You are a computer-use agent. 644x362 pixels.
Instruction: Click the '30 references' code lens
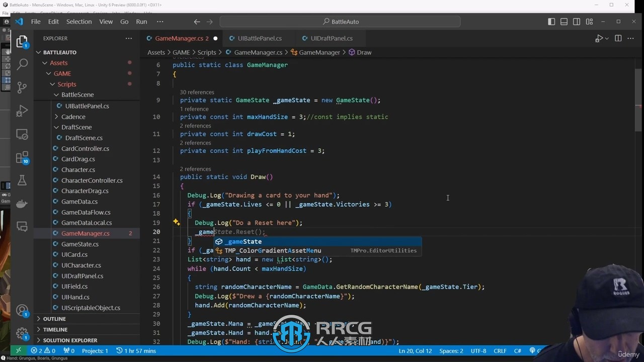tap(197, 92)
